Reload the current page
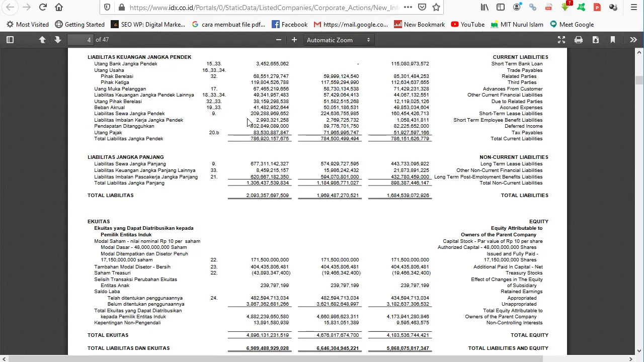The width and height of the screenshot is (644, 362). (43, 7)
